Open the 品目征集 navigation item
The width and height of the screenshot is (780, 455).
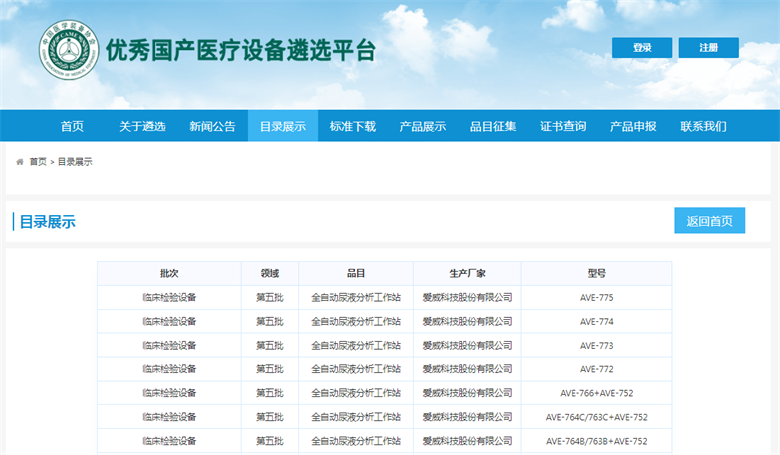click(493, 126)
